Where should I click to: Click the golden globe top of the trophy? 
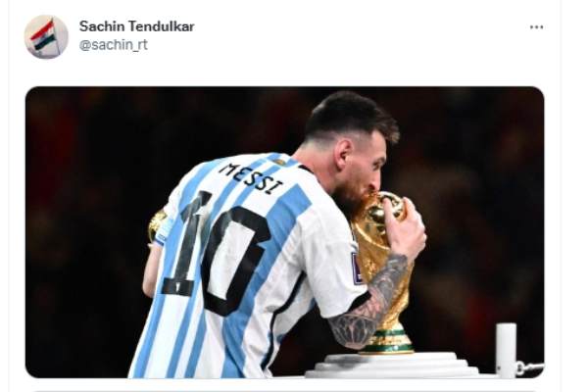[386, 208]
